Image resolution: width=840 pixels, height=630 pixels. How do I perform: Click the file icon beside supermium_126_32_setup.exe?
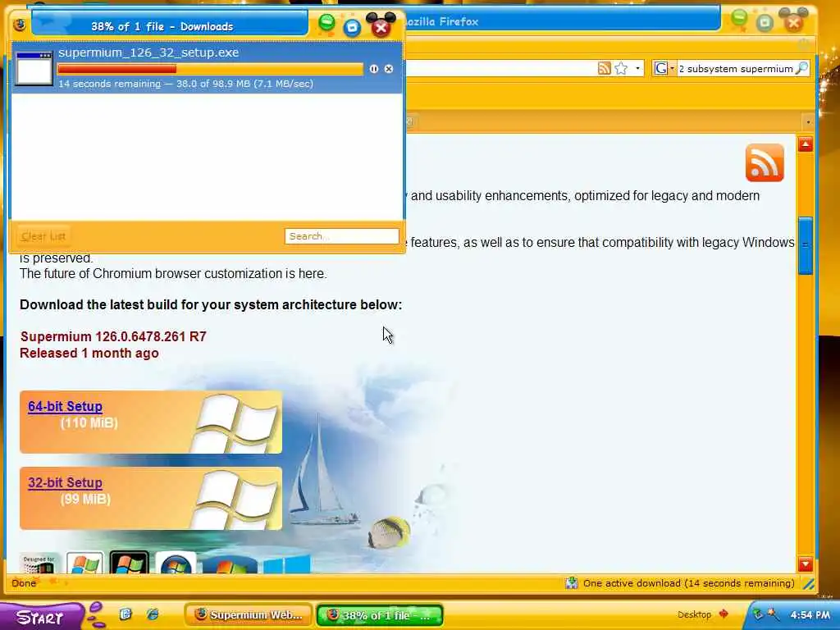tap(34, 68)
